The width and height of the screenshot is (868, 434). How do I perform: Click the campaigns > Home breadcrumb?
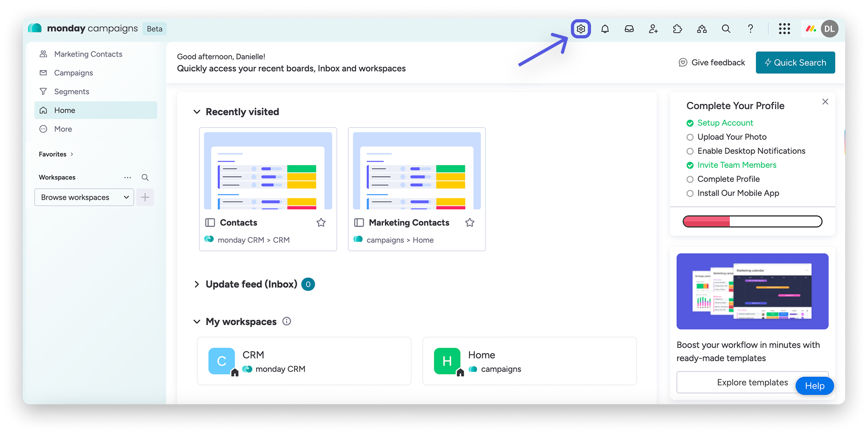pos(400,240)
